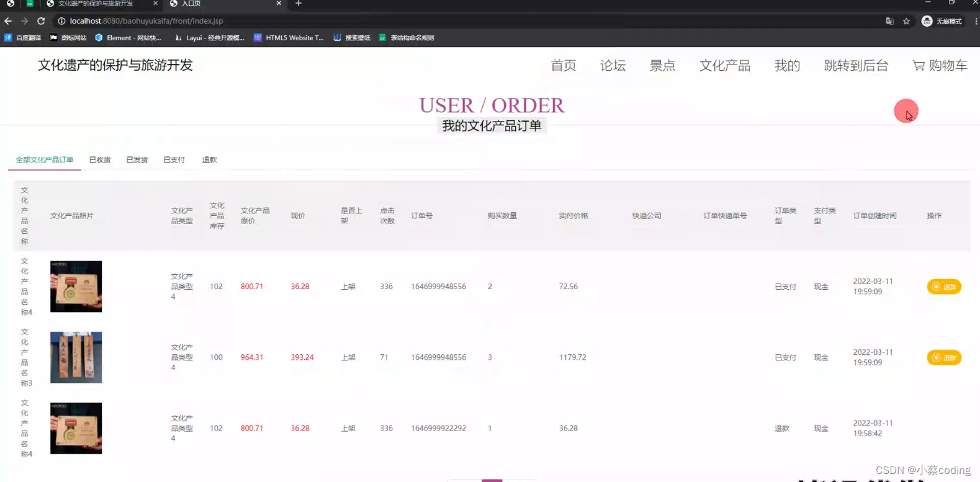The image size is (980, 482).
Task: Open the browser menu with three dots
Action: (976, 21)
